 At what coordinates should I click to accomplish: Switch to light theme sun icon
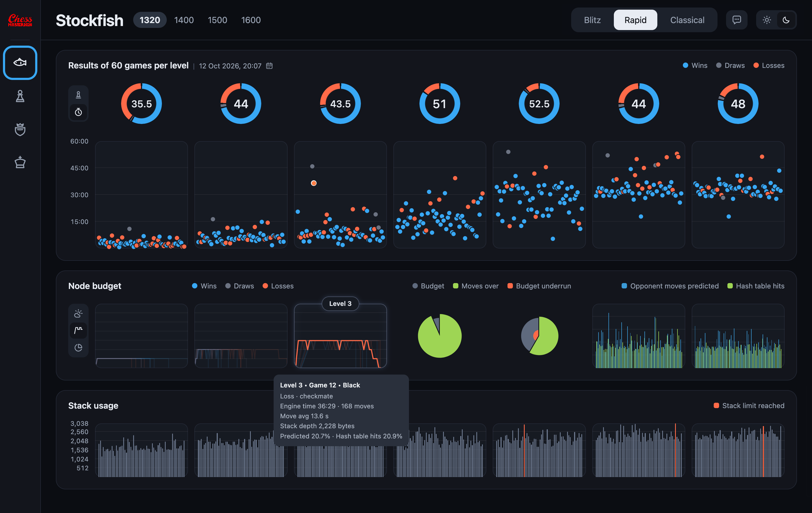point(766,20)
